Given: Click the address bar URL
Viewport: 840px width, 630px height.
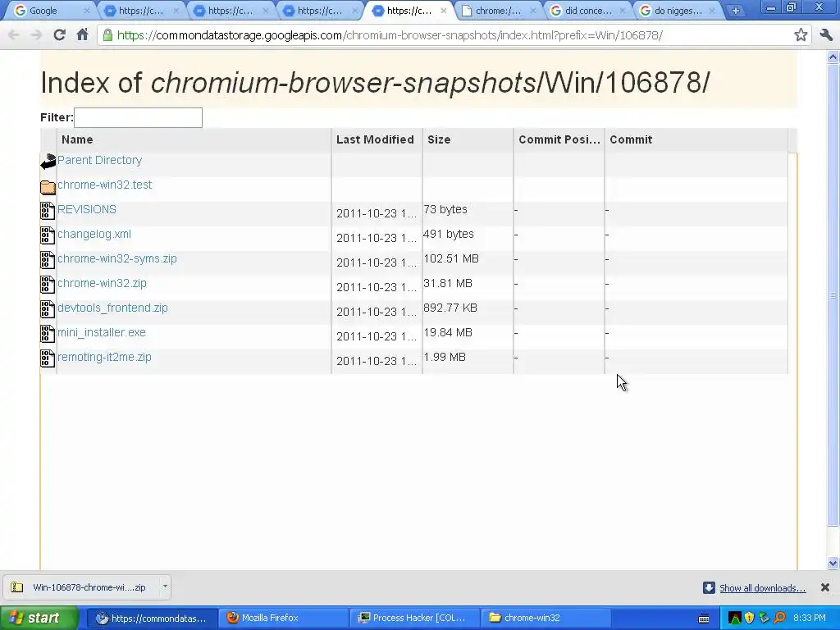Looking at the screenshot, I should tap(390, 35).
